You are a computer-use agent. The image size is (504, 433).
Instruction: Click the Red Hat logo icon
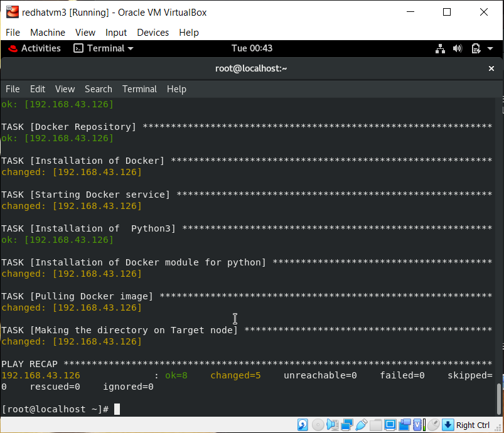click(13, 48)
